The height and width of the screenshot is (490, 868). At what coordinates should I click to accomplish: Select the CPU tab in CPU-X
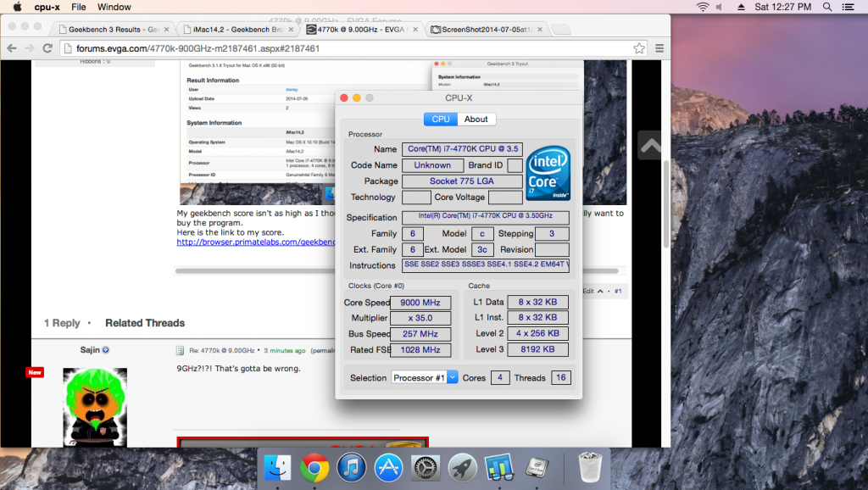[441, 119]
